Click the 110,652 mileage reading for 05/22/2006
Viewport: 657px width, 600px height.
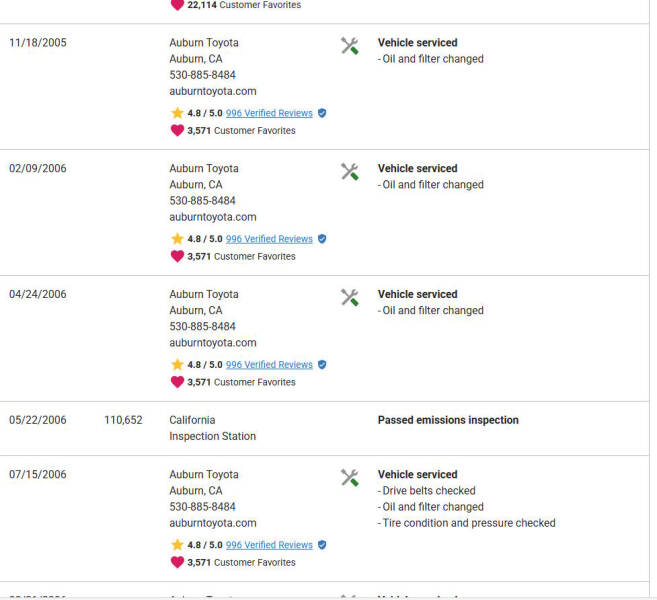pyautogui.click(x=123, y=420)
